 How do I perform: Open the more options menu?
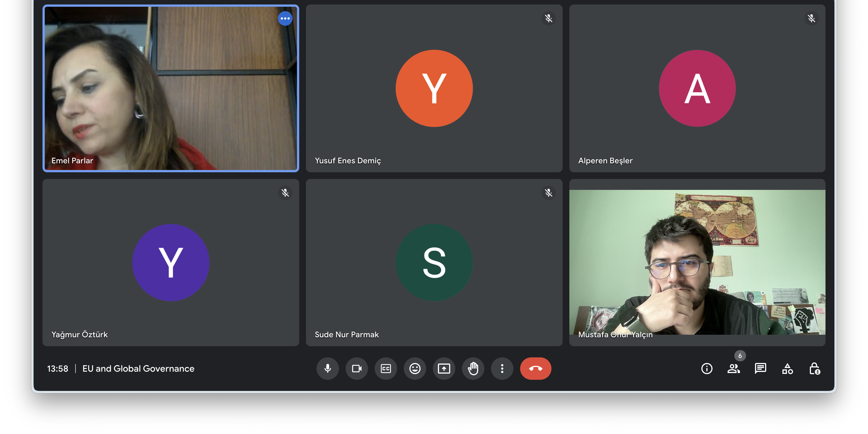[502, 368]
